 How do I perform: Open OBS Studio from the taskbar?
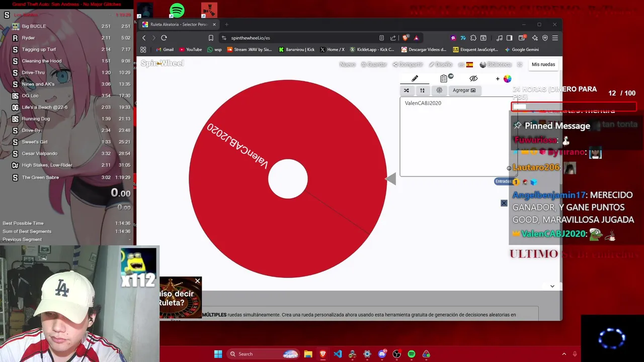tap(396, 354)
